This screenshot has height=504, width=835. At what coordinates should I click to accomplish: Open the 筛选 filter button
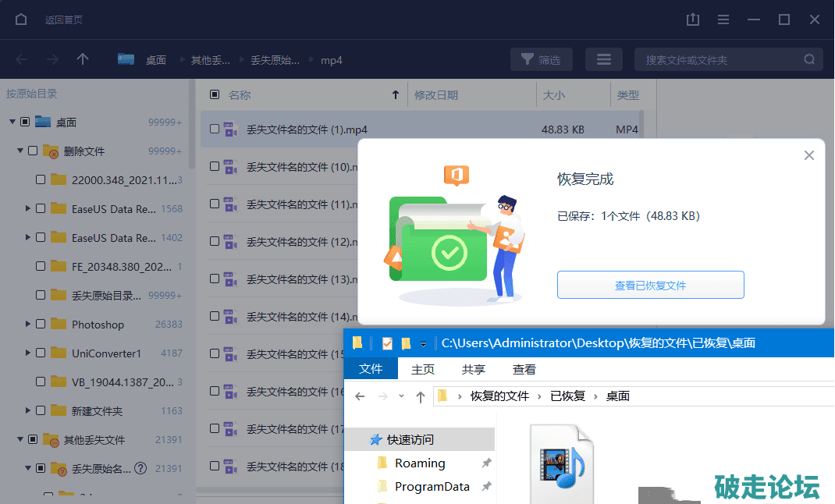541,59
